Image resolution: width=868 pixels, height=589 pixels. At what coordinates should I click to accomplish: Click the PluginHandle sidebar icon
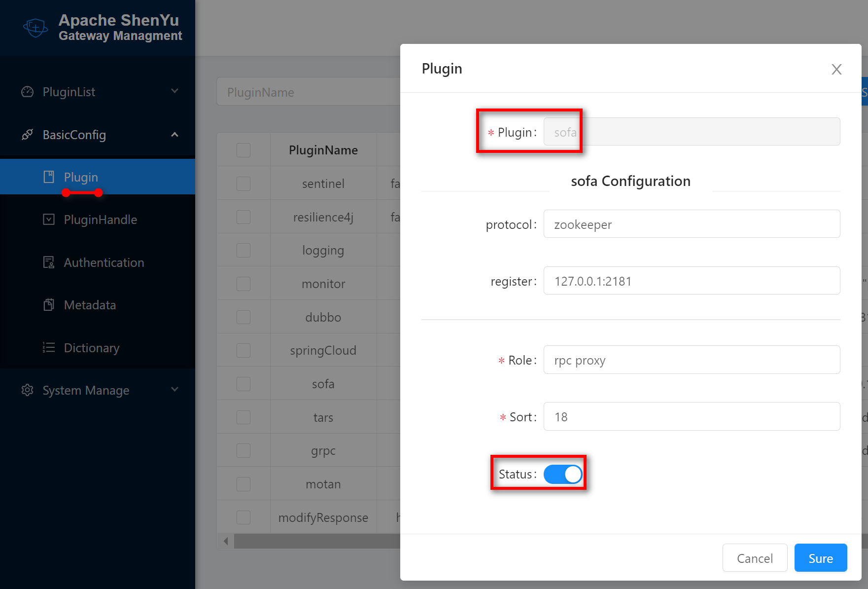[x=49, y=220]
